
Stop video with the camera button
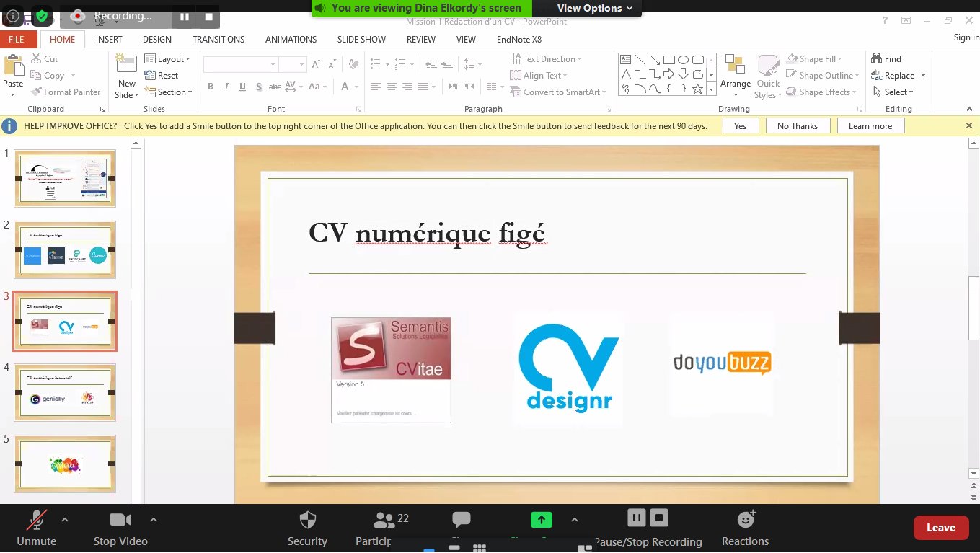point(120,520)
